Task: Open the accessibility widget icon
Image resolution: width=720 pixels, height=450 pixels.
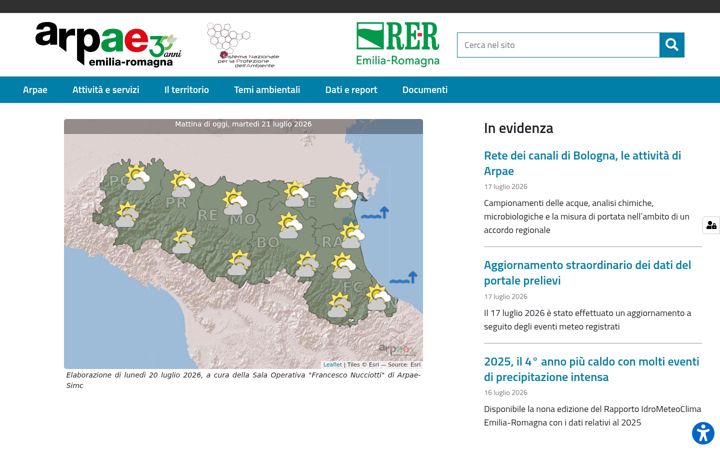Action: [x=703, y=433]
